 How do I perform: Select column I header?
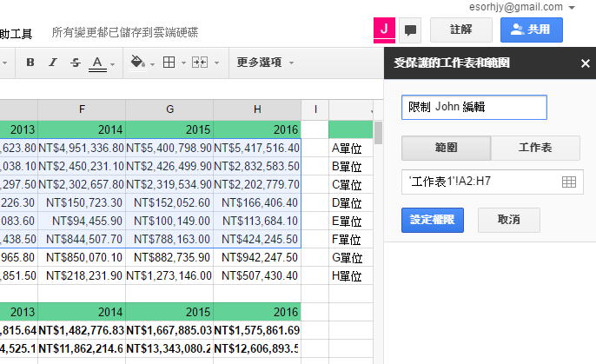315,109
